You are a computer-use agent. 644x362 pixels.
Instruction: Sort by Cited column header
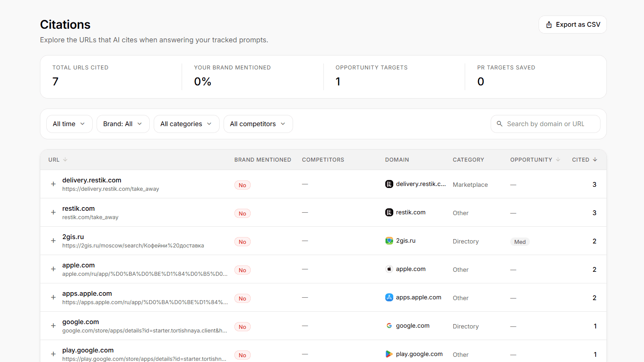pos(585,160)
